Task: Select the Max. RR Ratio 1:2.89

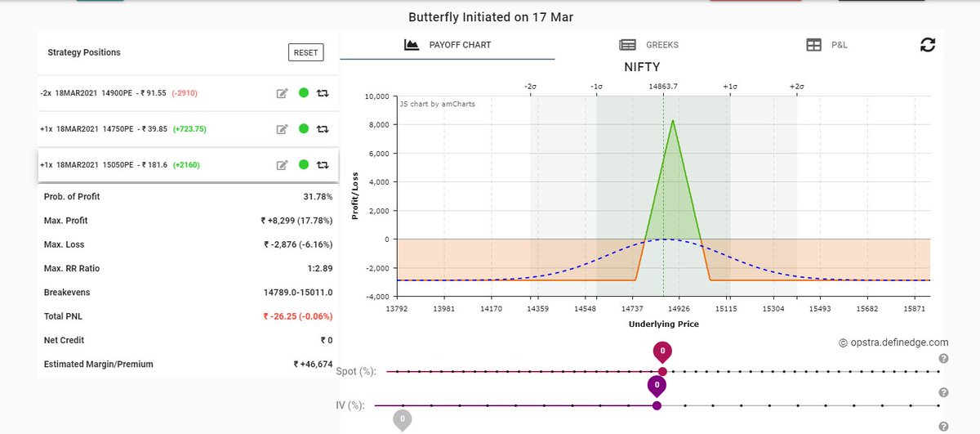Action: point(319,268)
